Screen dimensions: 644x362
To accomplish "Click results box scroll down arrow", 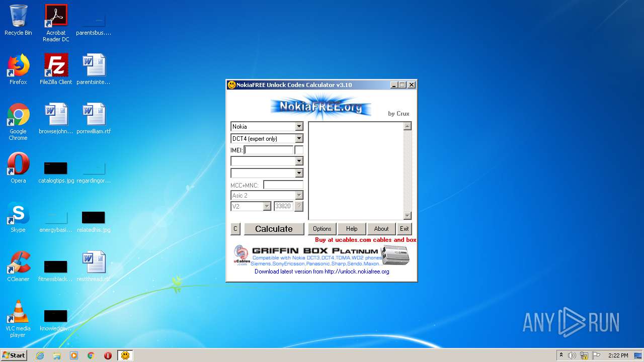I will (408, 216).
